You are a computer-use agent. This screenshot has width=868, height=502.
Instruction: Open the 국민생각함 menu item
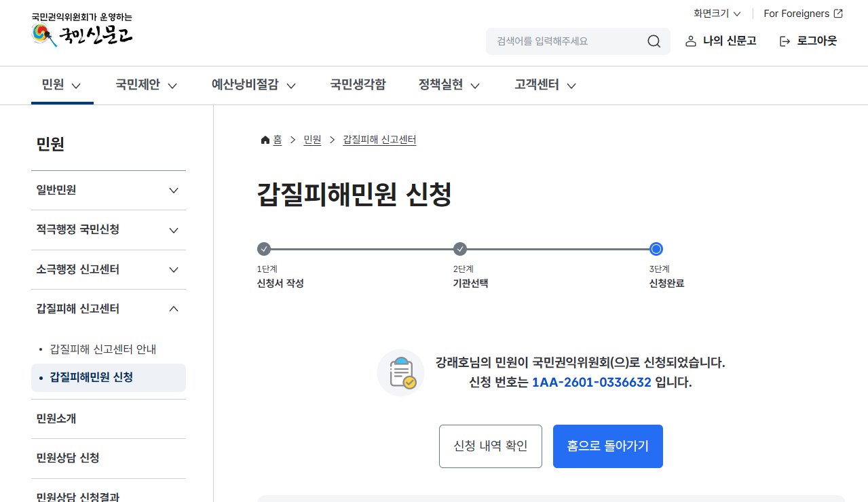(x=358, y=85)
